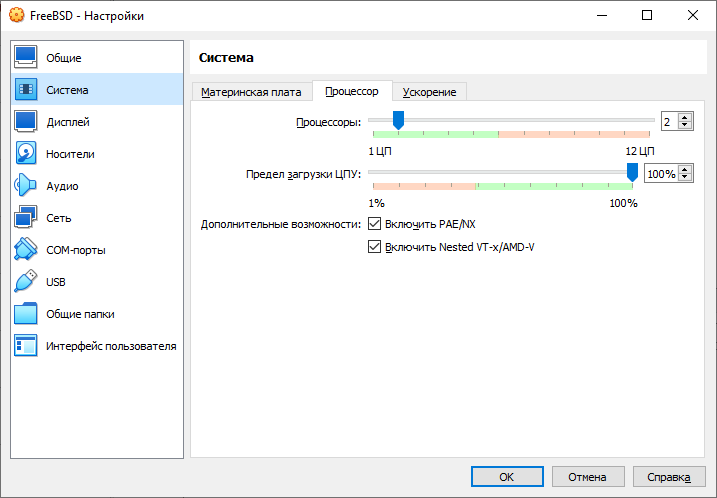Toggle Включить PAE/NX checkbox
This screenshot has width=717, height=498.
click(x=375, y=224)
